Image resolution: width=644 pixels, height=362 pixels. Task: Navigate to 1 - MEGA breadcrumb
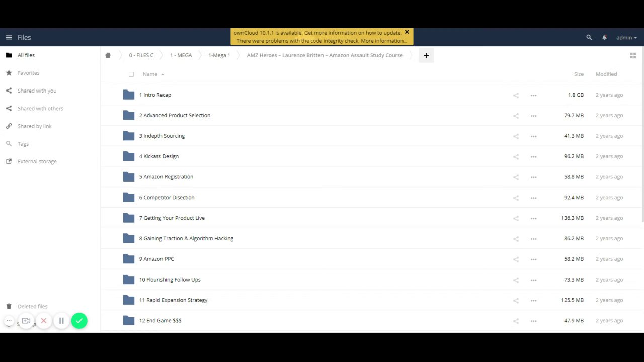pyautogui.click(x=181, y=55)
